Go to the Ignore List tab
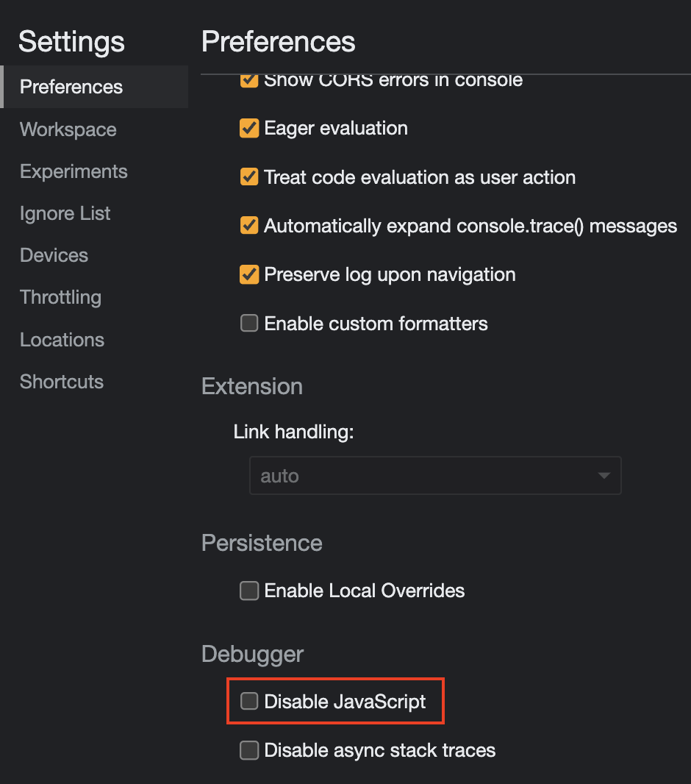The height and width of the screenshot is (784, 691). pos(65,213)
